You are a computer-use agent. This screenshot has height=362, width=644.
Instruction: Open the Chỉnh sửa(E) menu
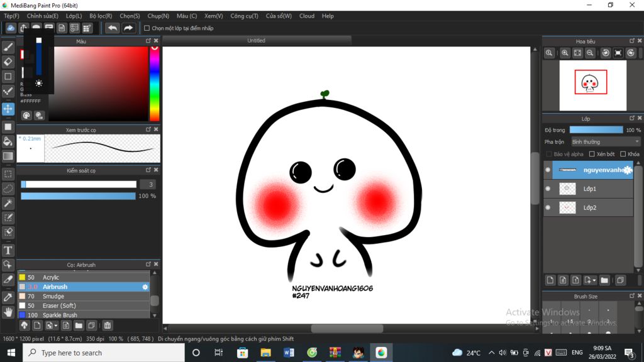click(x=42, y=16)
